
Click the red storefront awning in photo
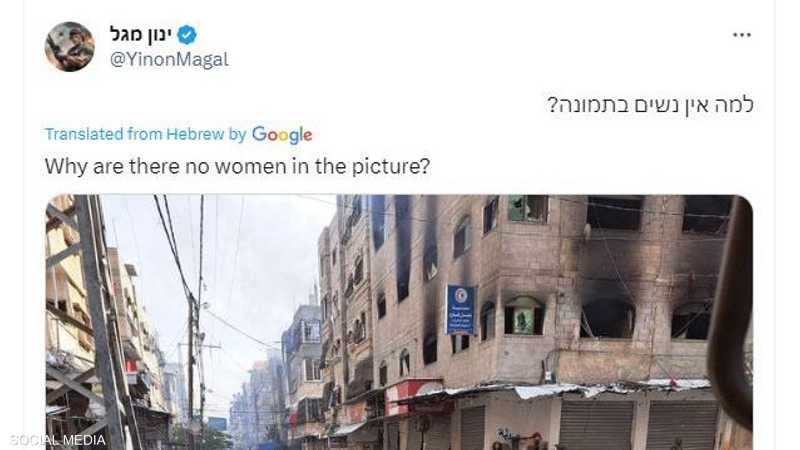click(x=412, y=395)
